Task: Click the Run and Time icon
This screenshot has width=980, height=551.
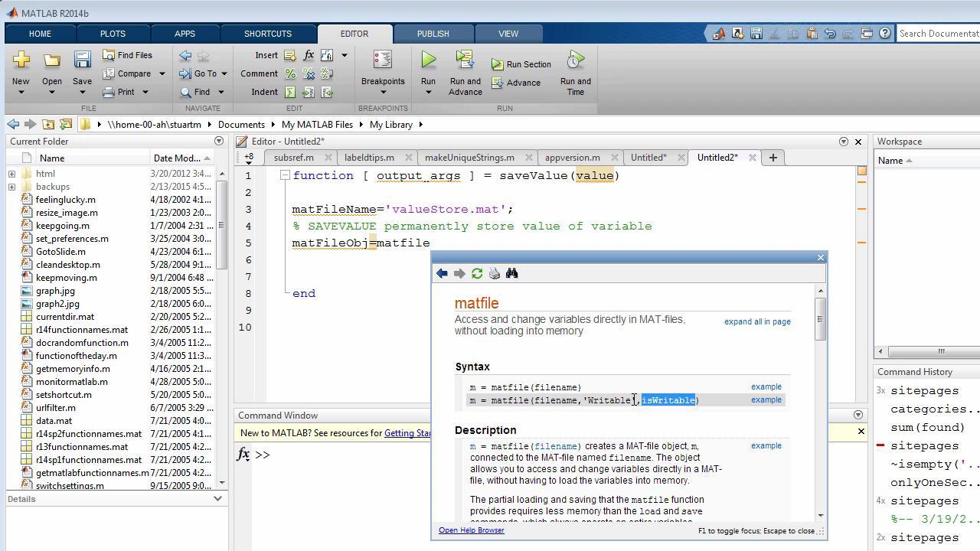Action: (575, 60)
